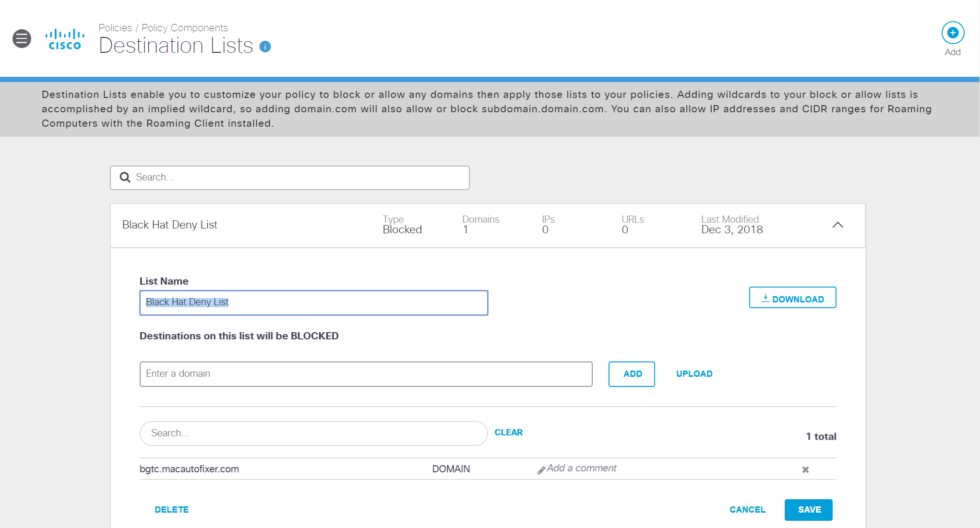
Task: Click the Policies breadcrumb
Action: tap(115, 28)
